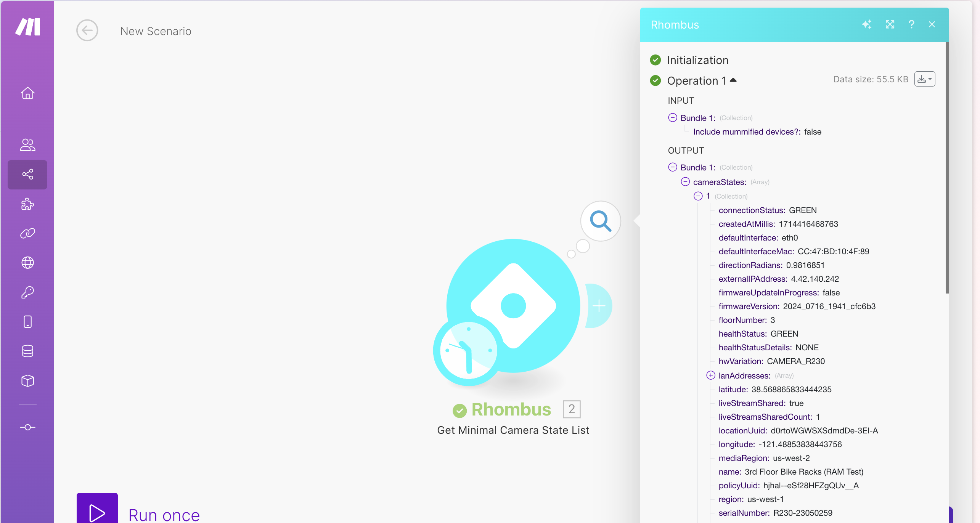The width and height of the screenshot is (980, 523).
Task: Open the Make logo home
Action: pos(27,27)
